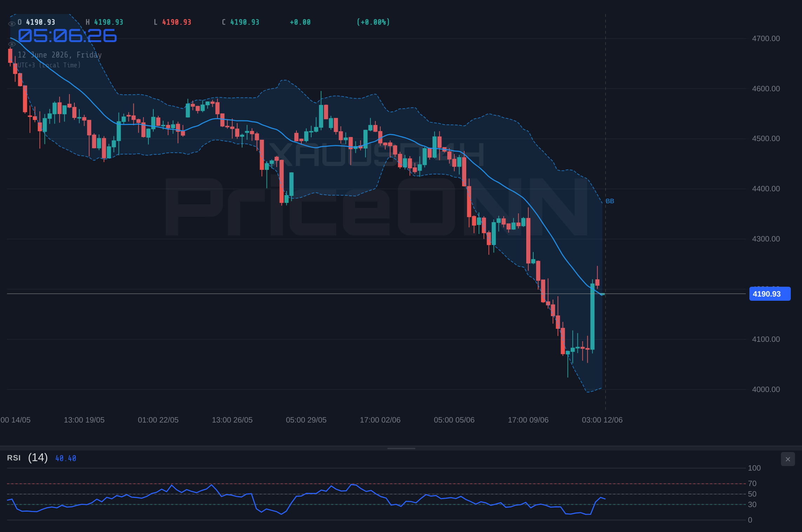Close the RSI indicator panel
Image resolution: width=802 pixels, height=532 pixels.
click(x=788, y=459)
